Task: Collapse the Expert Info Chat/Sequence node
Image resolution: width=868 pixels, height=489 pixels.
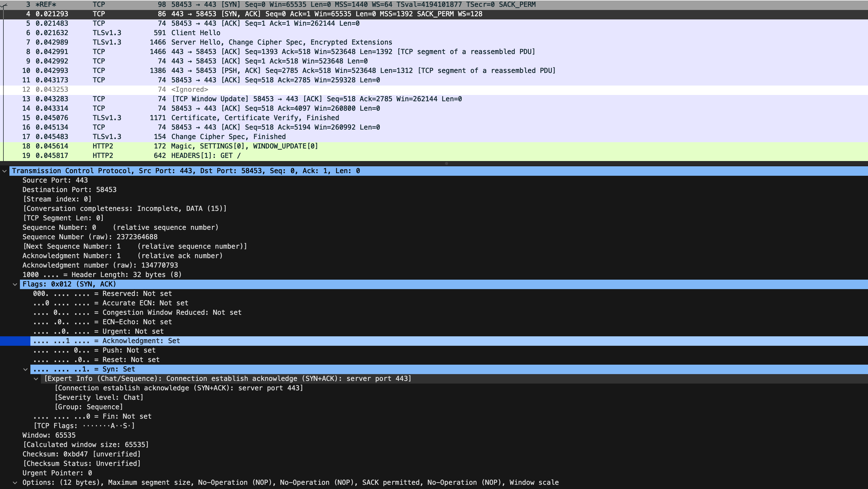Action: pyautogui.click(x=36, y=379)
